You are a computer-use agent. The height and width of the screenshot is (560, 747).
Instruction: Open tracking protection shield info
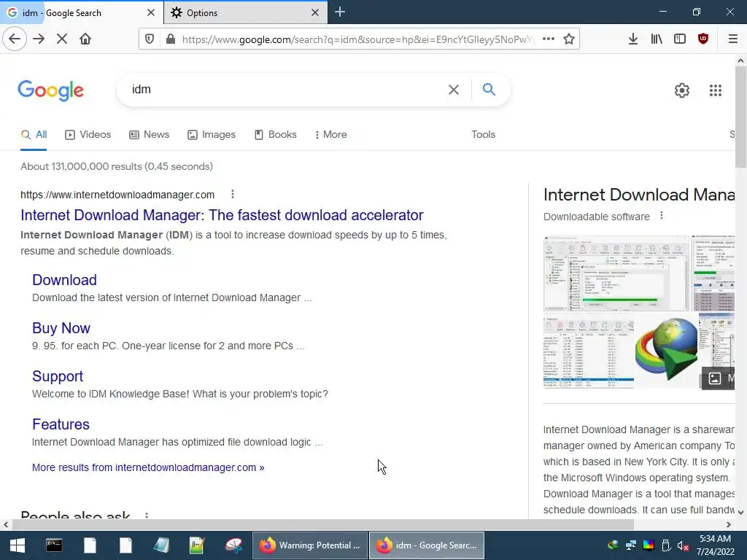tap(150, 39)
